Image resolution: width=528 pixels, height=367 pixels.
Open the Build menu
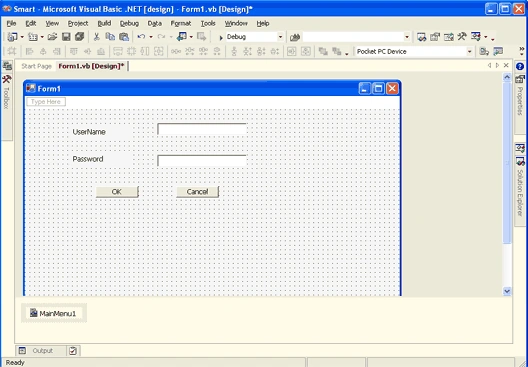(x=104, y=23)
